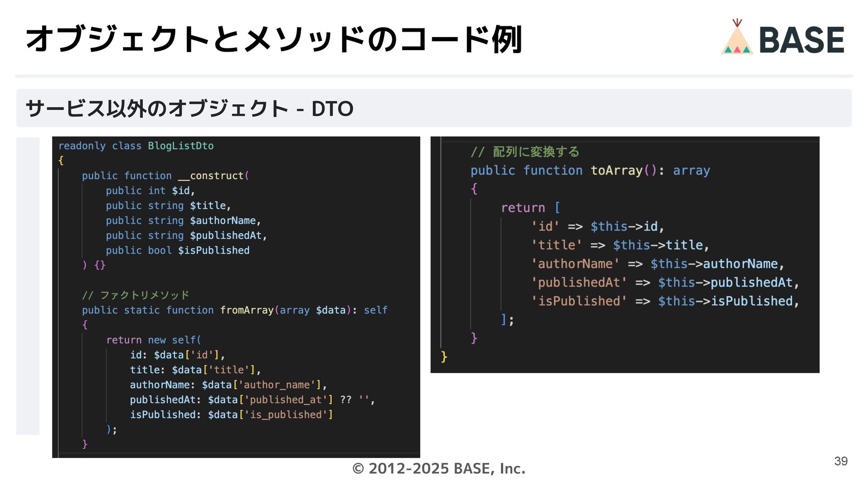
Task: Select the line public string $title
Action: pyautogui.click(x=169, y=206)
